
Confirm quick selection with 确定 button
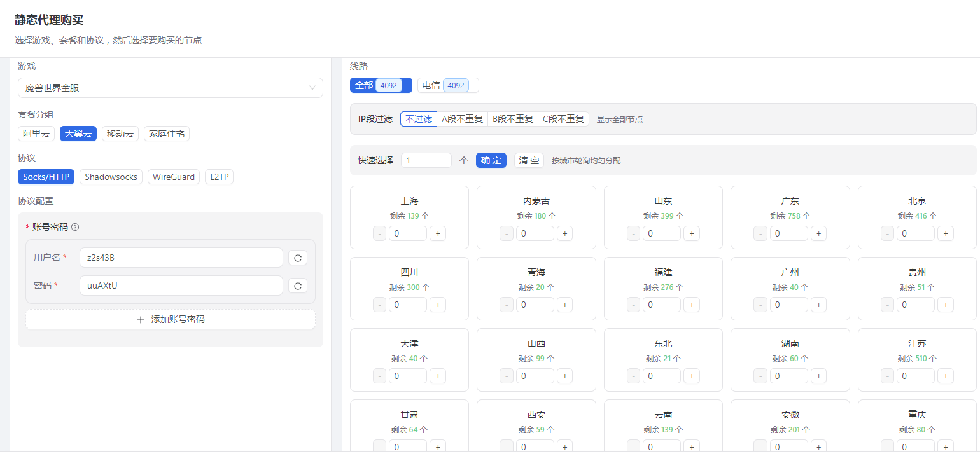[x=491, y=160]
